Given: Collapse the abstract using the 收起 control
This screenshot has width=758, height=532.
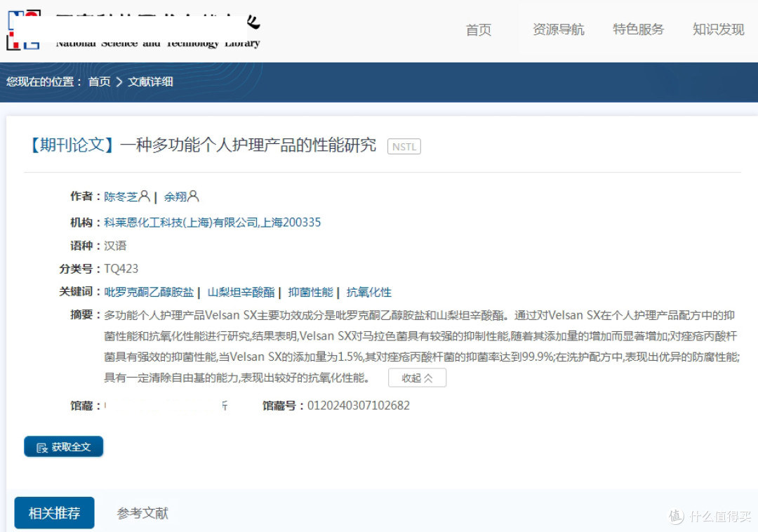Looking at the screenshot, I should tap(417, 377).
